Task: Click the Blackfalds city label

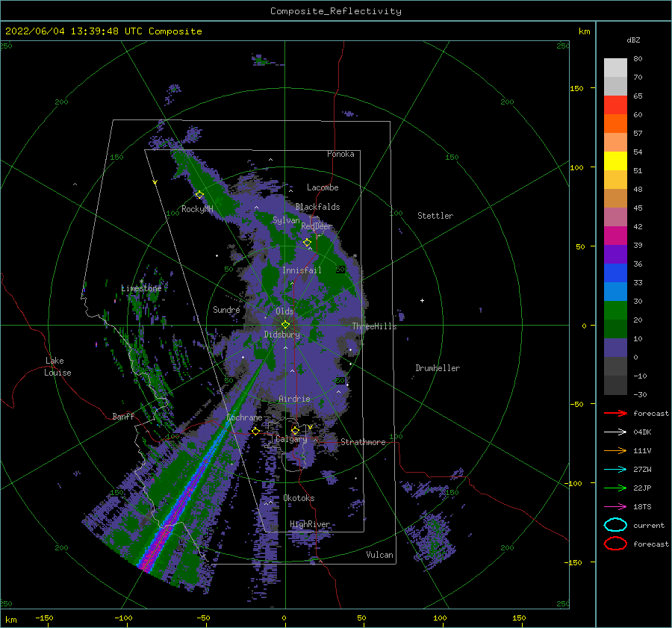Action: [317, 207]
